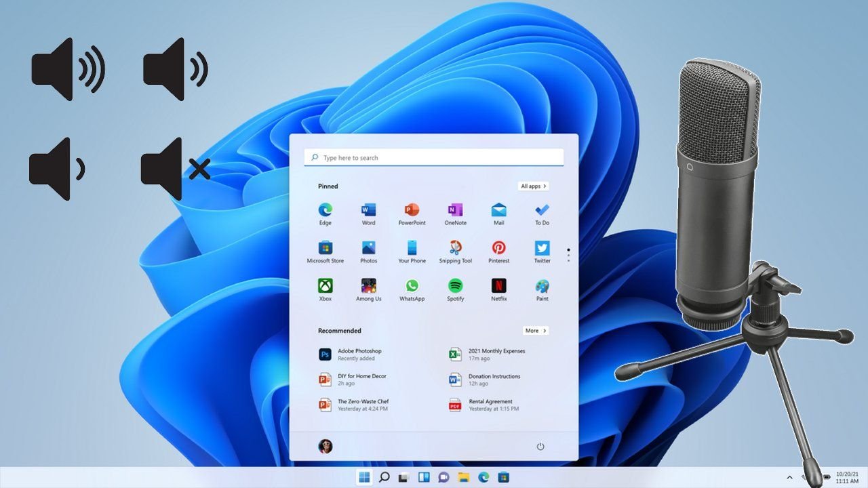Open the Paint app
Viewport: 868px width, 488px height.
click(x=542, y=290)
